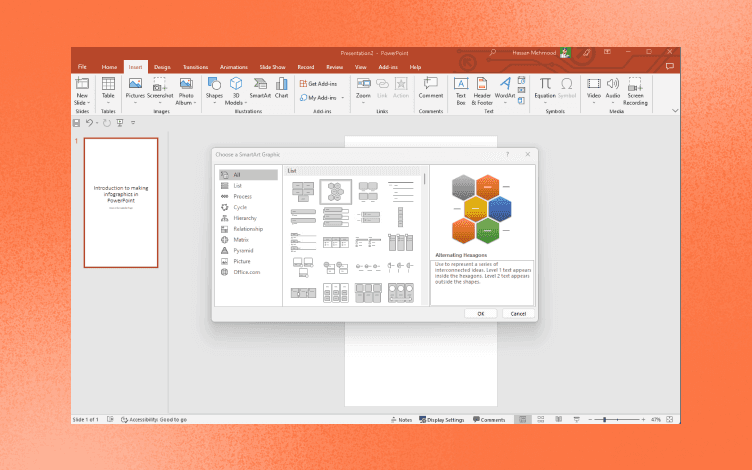Click Get Add-ins in the ribbon

(318, 83)
